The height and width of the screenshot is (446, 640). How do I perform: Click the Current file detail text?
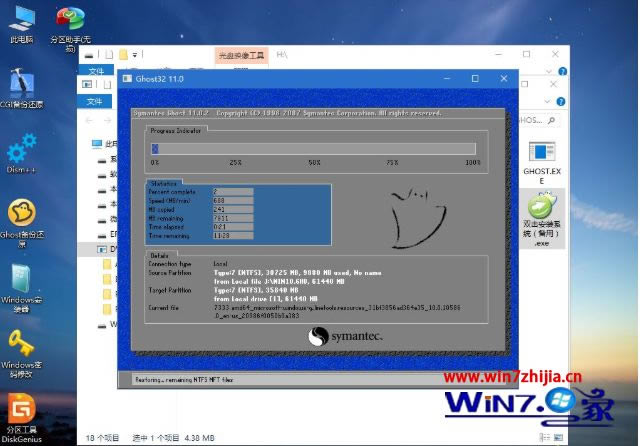[337, 311]
